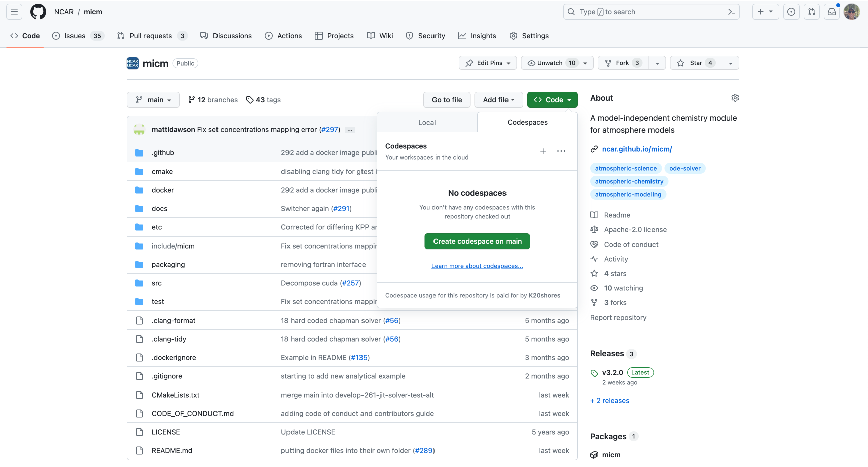Click the GitHub logo home icon
The height and width of the screenshot is (467, 868).
click(x=38, y=12)
